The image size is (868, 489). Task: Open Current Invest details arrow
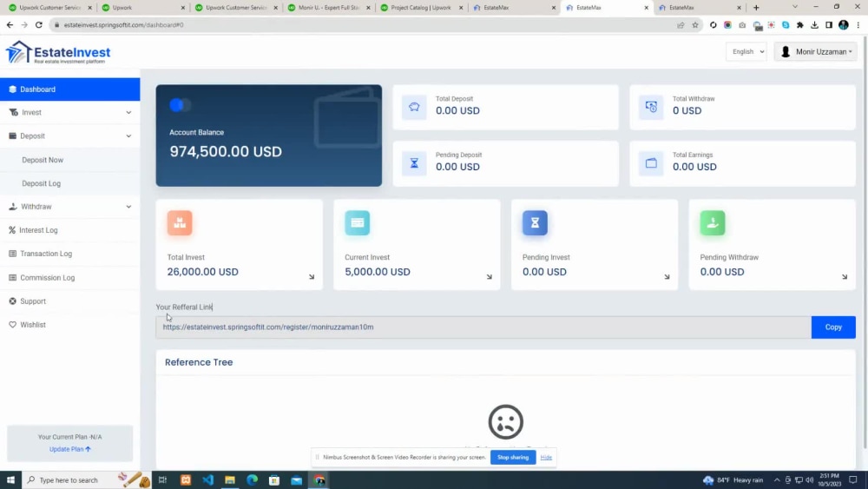click(490, 277)
